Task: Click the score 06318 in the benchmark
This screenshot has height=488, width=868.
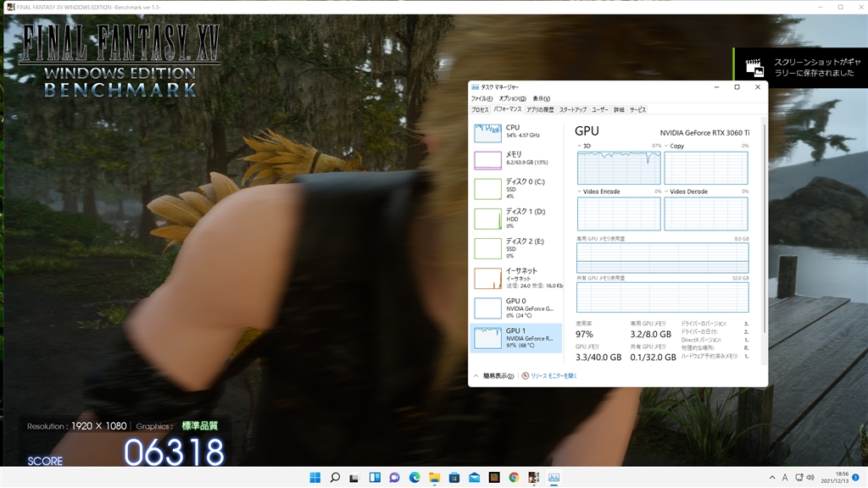Action: click(174, 452)
